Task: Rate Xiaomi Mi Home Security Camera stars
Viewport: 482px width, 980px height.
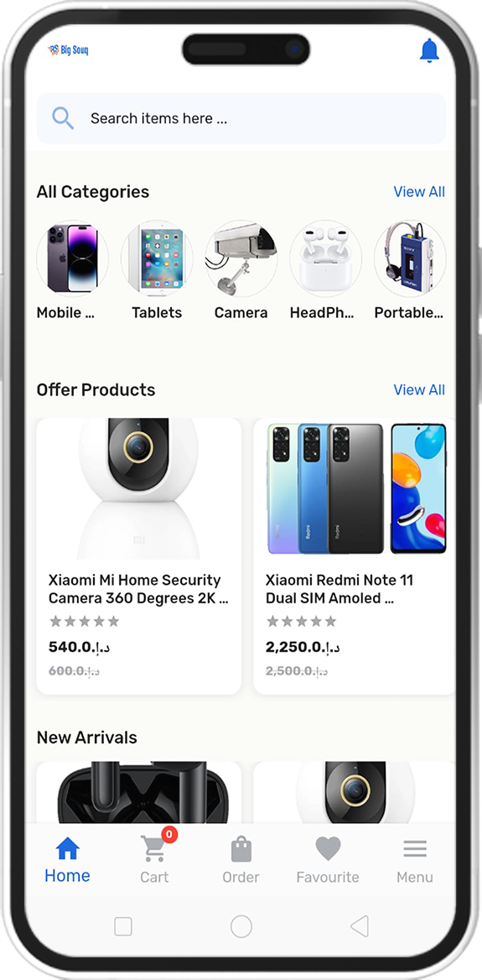Action: click(x=84, y=621)
